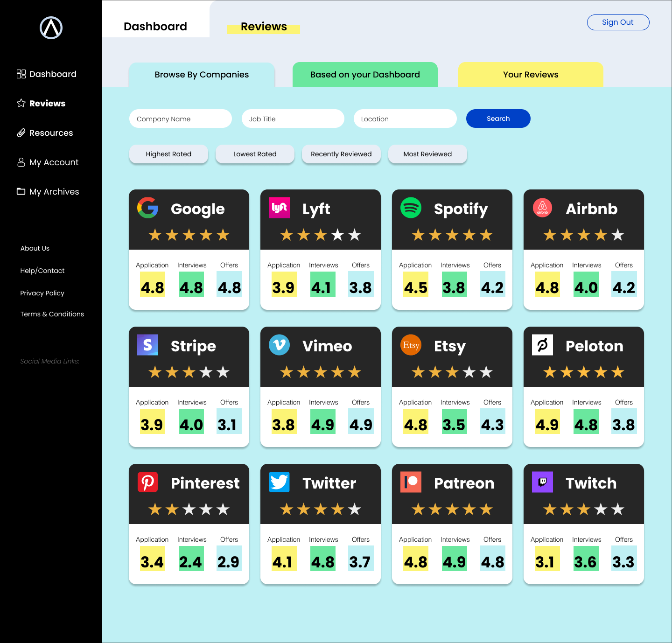Sort by Highest Rated
The height and width of the screenshot is (643, 672).
pos(168,154)
